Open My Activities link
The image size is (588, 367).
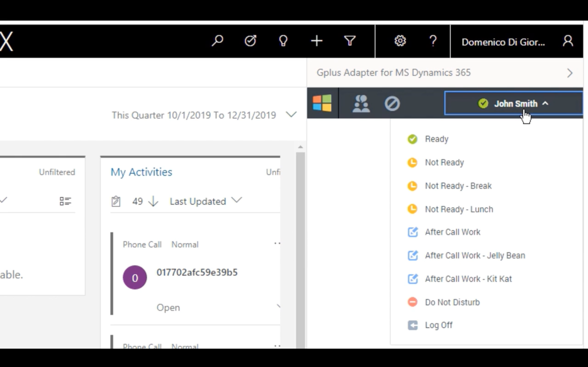(141, 172)
